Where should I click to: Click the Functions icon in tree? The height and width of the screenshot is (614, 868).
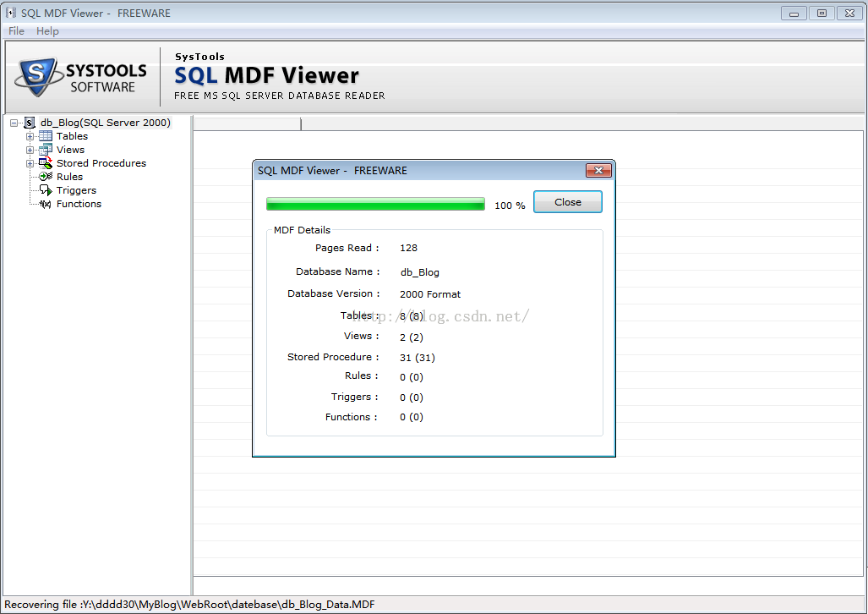[x=46, y=204]
